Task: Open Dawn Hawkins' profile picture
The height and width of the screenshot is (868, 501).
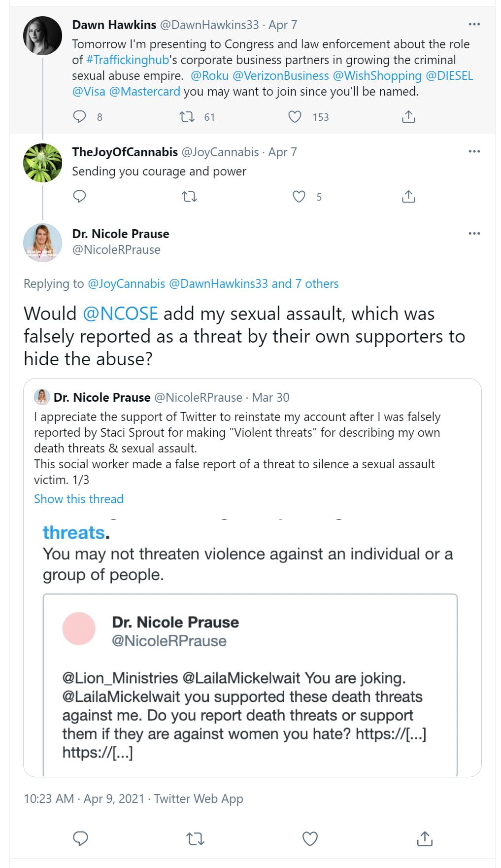Action: [42, 35]
